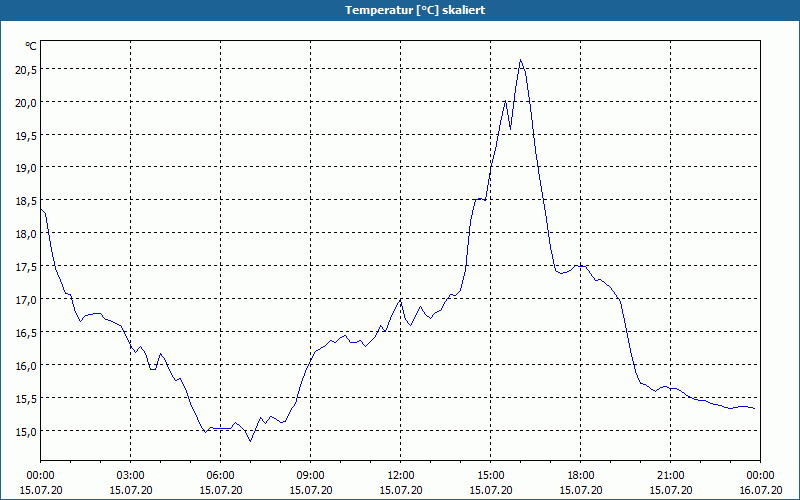Select the 15.07.20 date under 12:00
Viewport: 800px width, 500px height.
click(401, 490)
